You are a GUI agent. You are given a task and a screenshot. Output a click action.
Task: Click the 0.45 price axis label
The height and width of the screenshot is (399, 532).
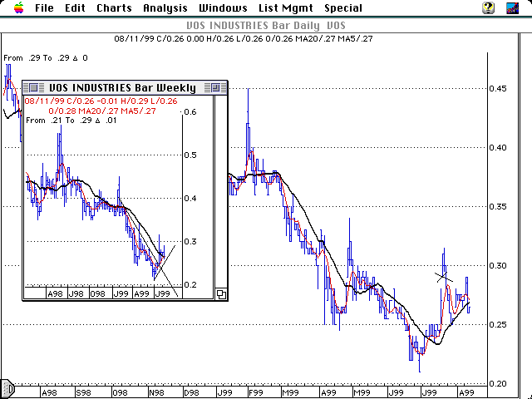point(498,89)
